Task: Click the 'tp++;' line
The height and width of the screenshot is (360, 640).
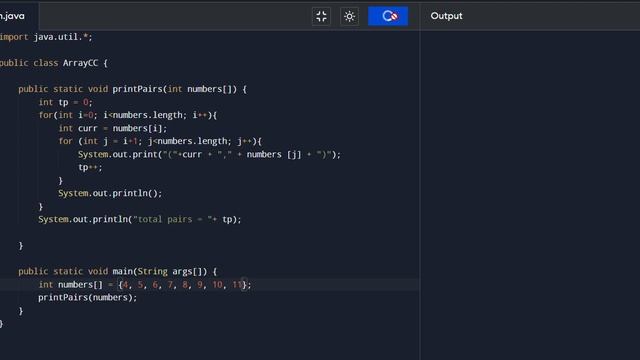Action: pos(90,167)
